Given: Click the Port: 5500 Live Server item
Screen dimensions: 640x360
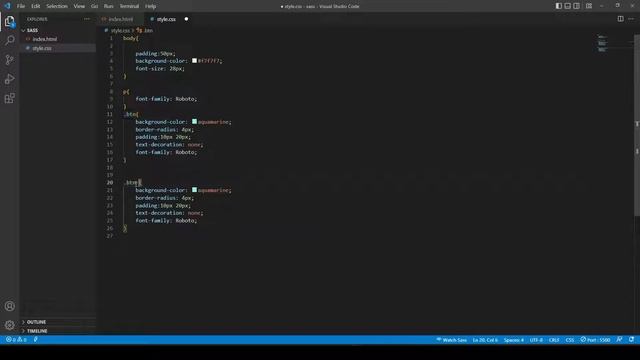Looking at the screenshot, I should [x=596, y=340].
